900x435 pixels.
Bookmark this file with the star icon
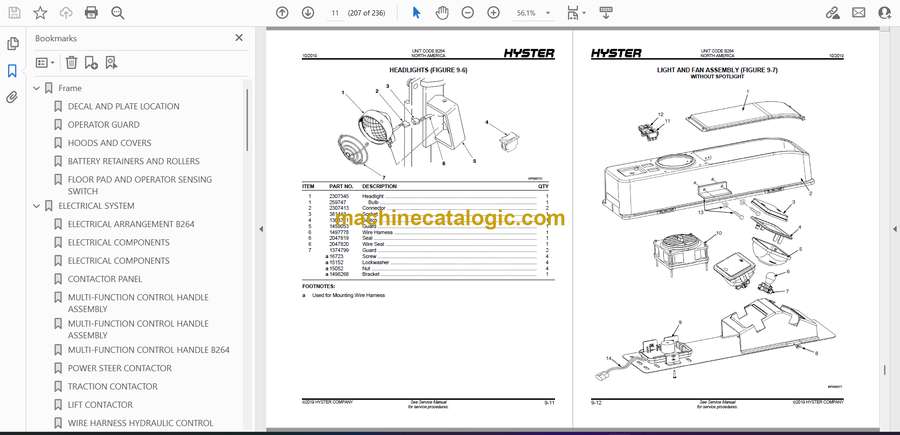(40, 13)
